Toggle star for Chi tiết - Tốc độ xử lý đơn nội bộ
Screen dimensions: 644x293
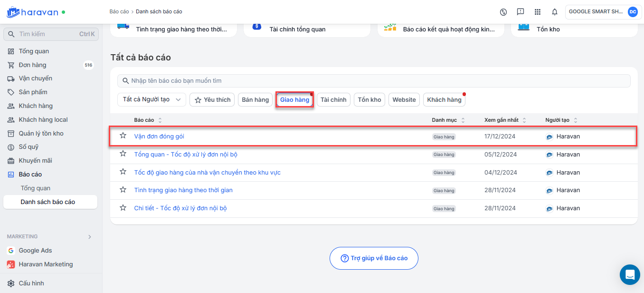(123, 208)
